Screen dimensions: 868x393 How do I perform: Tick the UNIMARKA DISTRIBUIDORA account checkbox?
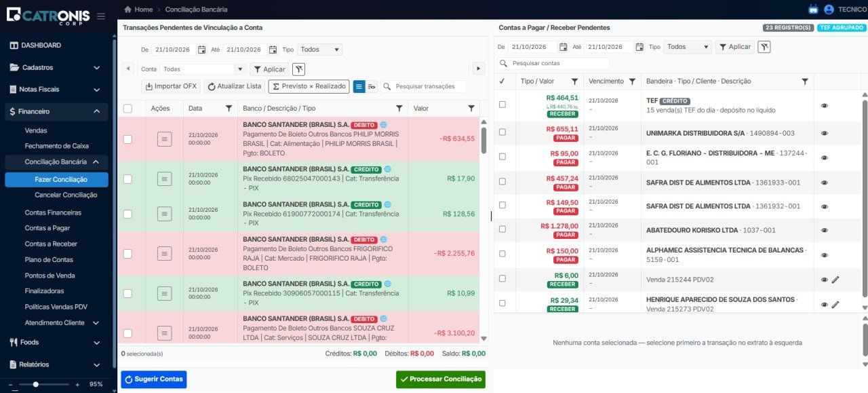502,133
